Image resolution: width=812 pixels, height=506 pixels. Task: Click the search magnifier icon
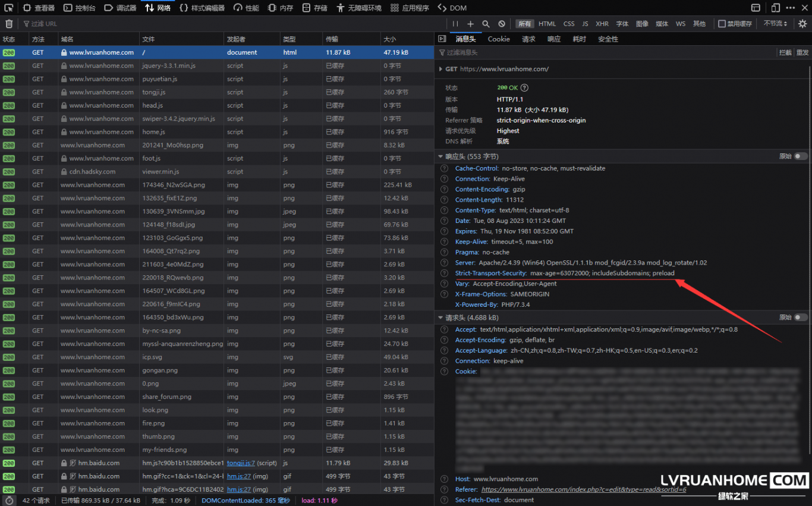(486, 24)
